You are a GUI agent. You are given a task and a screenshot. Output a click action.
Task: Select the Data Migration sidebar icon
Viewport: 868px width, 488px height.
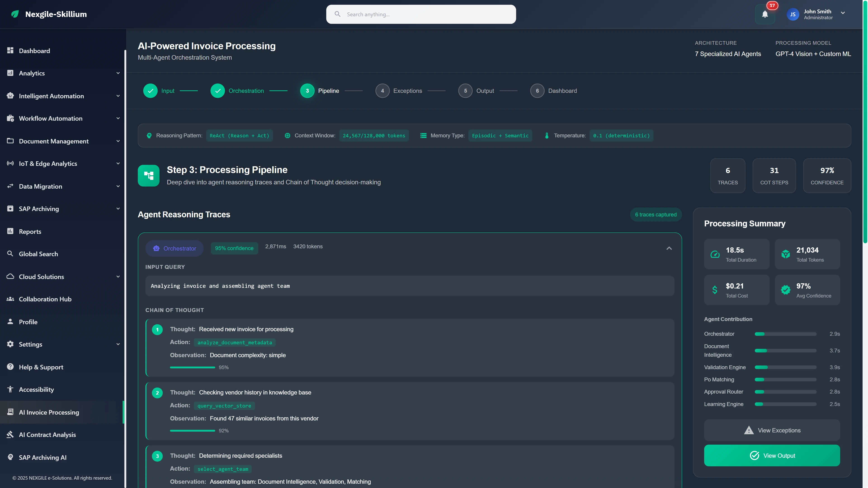10,186
